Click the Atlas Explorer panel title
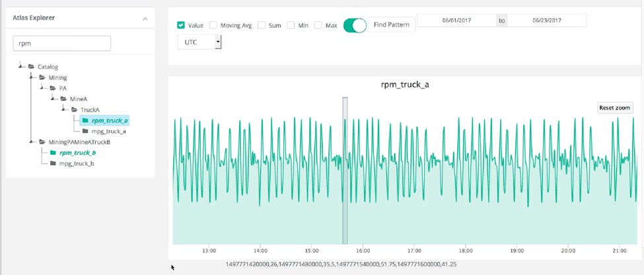The width and height of the screenshot is (644, 275). (x=34, y=18)
